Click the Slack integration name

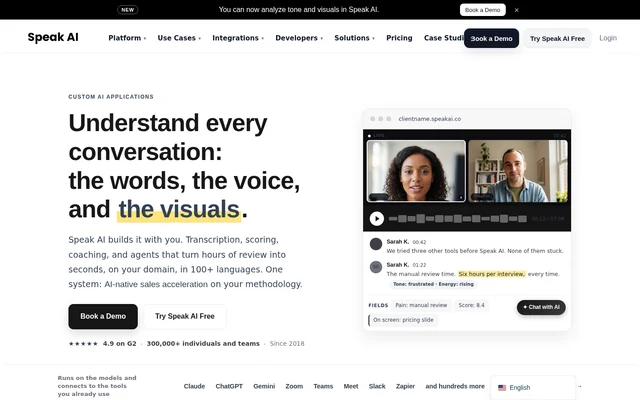(377, 386)
